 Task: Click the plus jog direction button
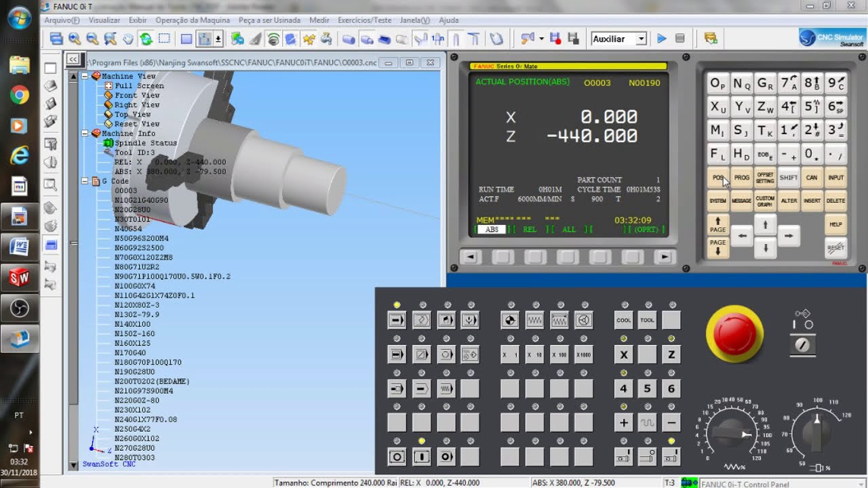pyautogui.click(x=624, y=422)
